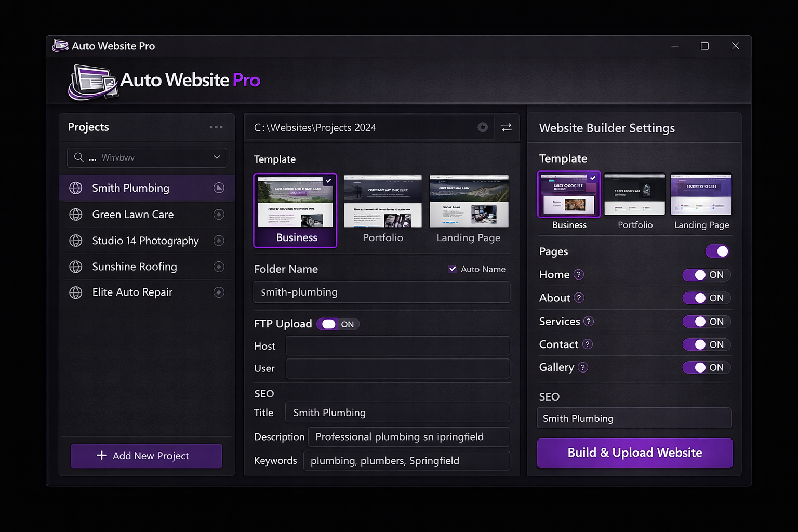798x532 pixels.
Task: Toggle the Pages master switch
Action: click(x=717, y=251)
